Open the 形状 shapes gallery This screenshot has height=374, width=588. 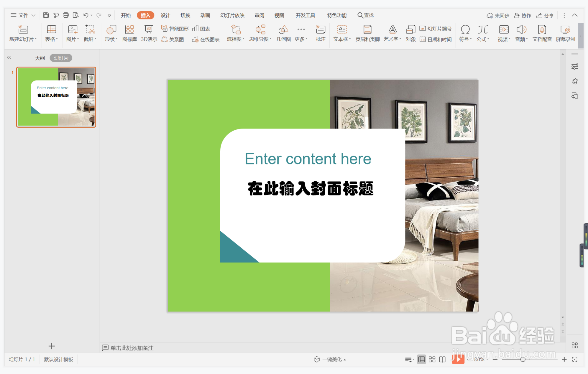tap(111, 33)
